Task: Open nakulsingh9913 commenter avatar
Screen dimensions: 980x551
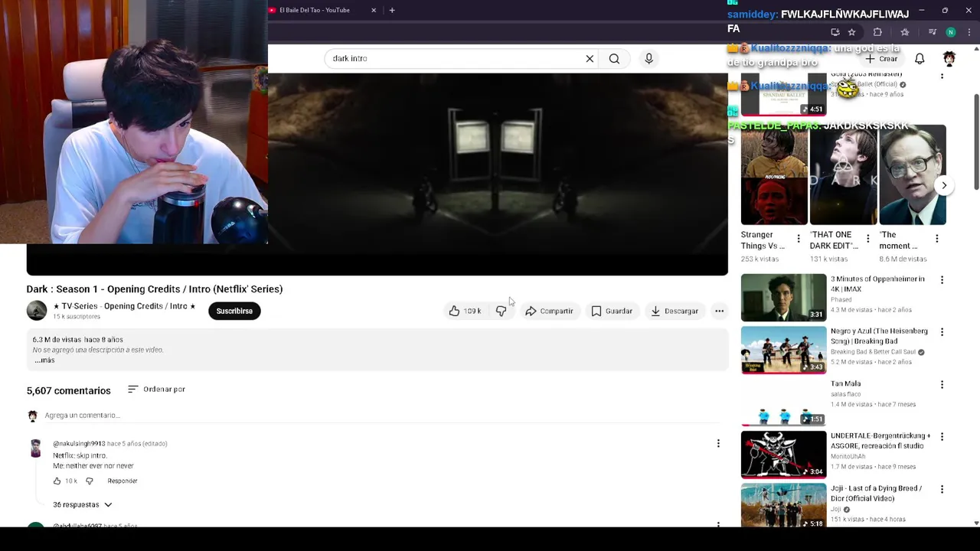Action: (x=36, y=448)
